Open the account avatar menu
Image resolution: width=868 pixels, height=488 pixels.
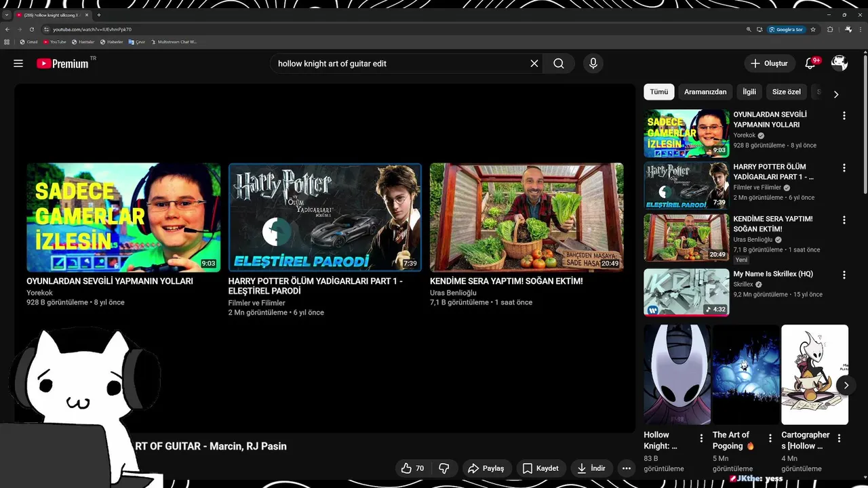tap(840, 63)
